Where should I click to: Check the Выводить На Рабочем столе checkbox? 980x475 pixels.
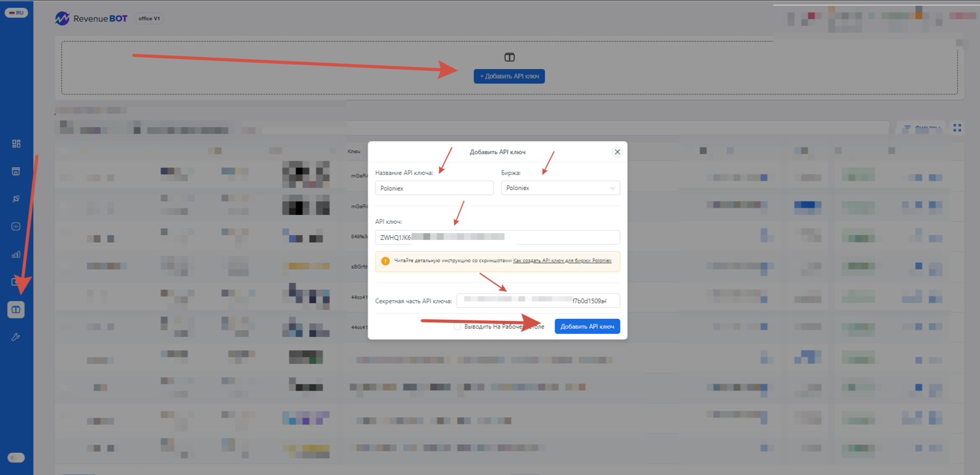457,327
